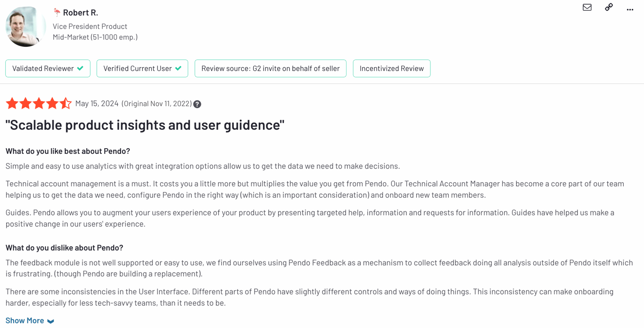The height and width of the screenshot is (328, 644).
Task: Click the envelope message icon
Action: click(x=587, y=8)
